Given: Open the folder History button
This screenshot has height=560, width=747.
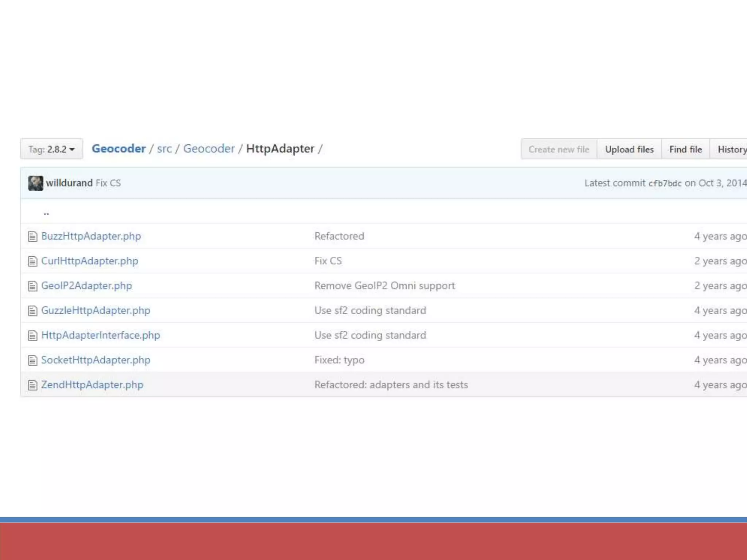Looking at the screenshot, I should [731, 149].
